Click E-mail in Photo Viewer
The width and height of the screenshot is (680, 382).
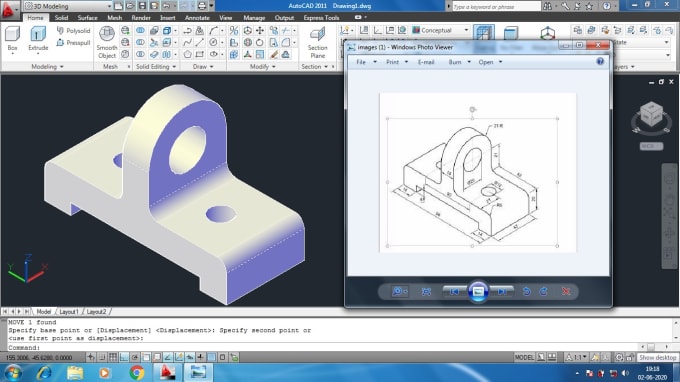click(426, 62)
